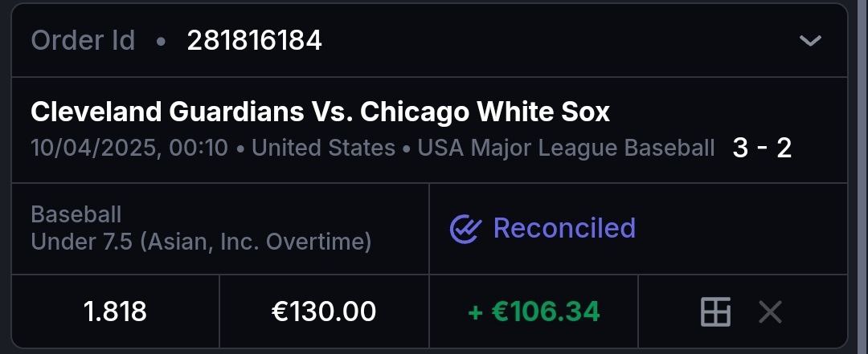
Task: Click order number 281816184
Action: tap(254, 40)
